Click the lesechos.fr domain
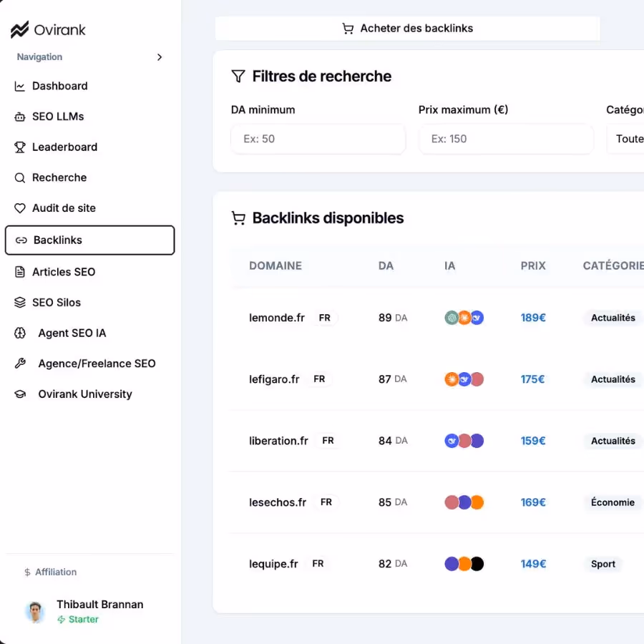This screenshot has height=644, width=644. (x=278, y=503)
